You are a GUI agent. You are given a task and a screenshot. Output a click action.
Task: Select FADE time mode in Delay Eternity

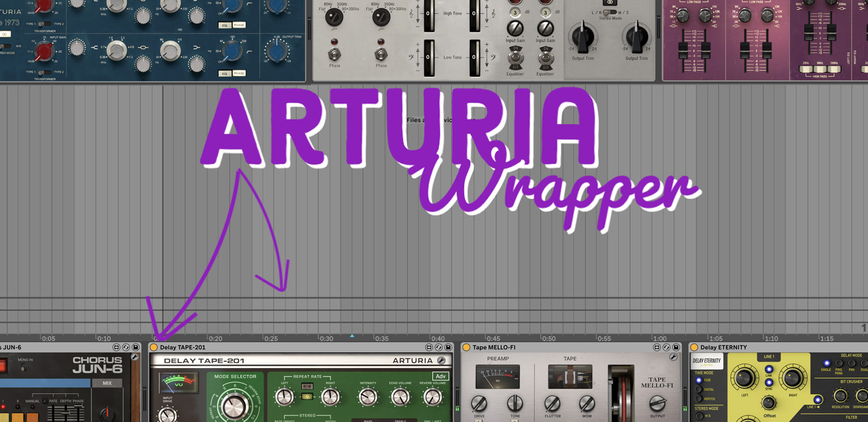tap(699, 380)
